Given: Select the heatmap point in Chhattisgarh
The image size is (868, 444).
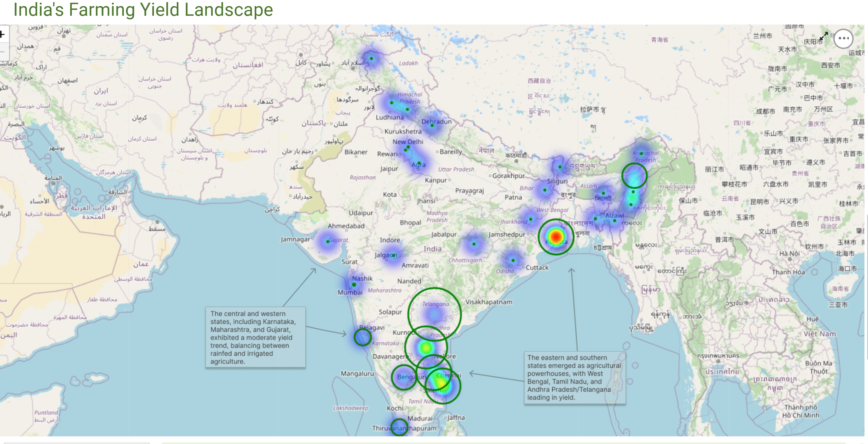Looking at the screenshot, I should coord(474,244).
